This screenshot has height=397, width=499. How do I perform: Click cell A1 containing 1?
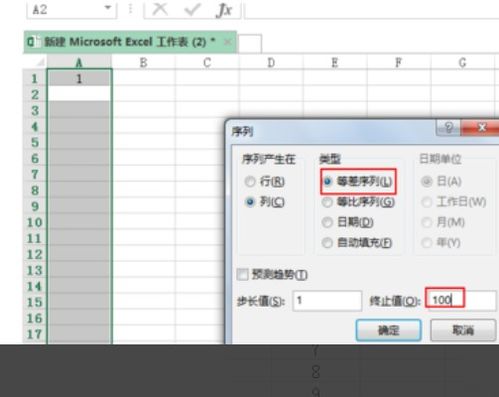click(x=79, y=79)
